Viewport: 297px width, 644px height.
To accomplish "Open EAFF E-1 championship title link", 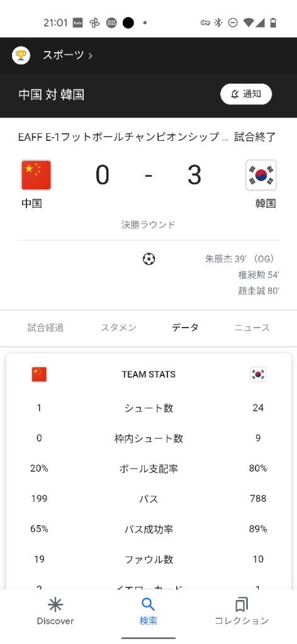I will click(124, 137).
